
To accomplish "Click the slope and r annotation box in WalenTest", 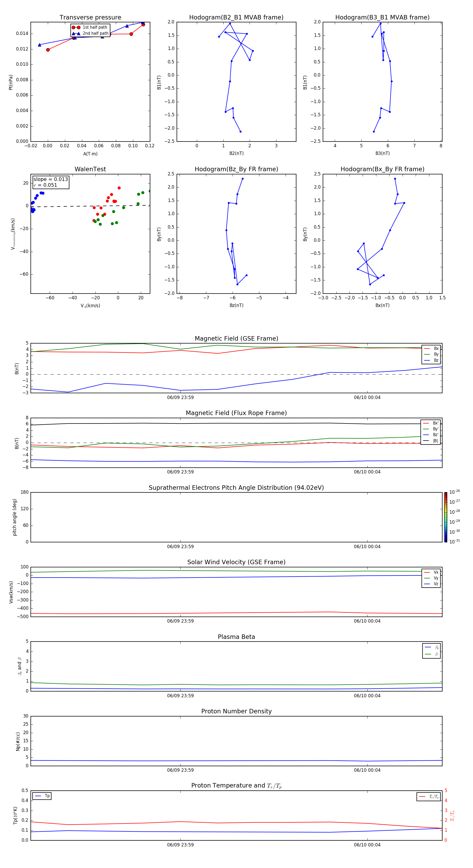I will pyautogui.click(x=50, y=182).
